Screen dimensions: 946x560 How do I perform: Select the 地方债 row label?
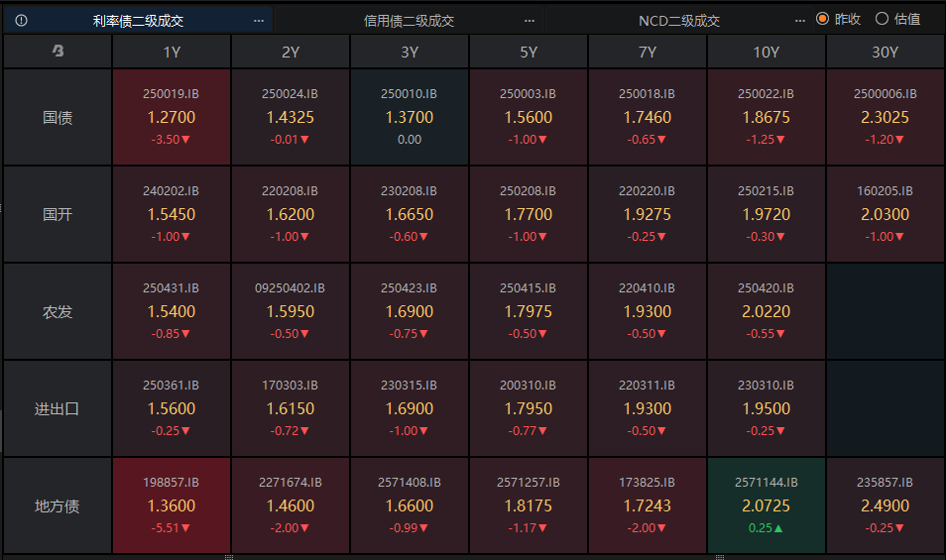click(x=58, y=505)
